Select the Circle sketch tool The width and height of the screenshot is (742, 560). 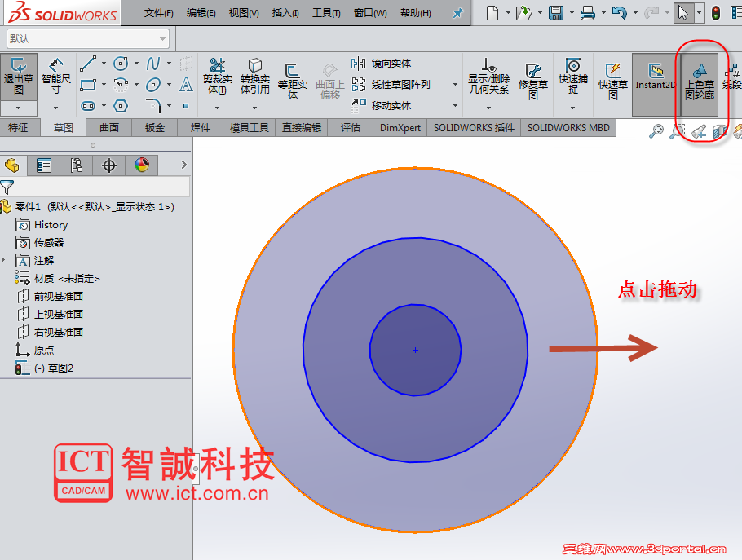point(121,64)
